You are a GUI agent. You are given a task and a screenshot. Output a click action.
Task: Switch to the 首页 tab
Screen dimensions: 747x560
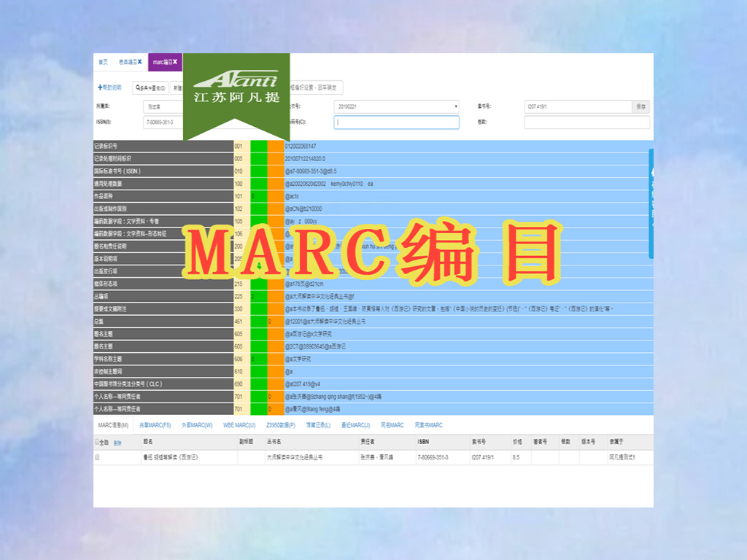103,62
